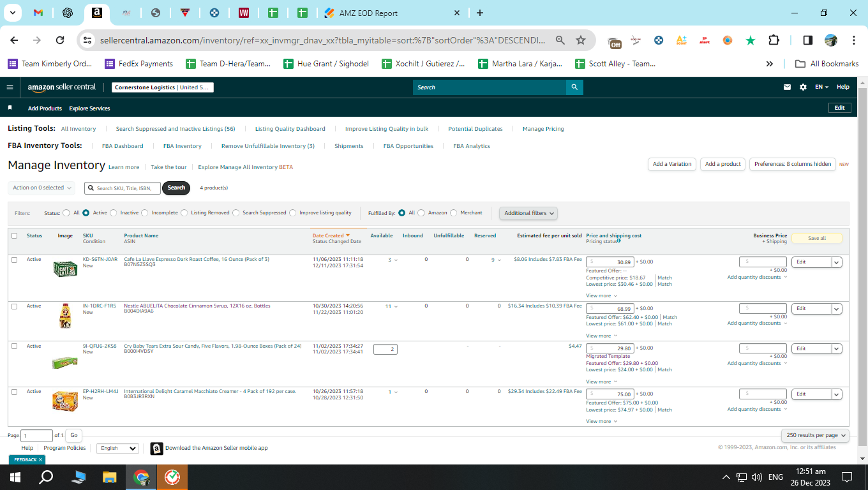Click the Add a product button
868x490 pixels.
(x=723, y=164)
